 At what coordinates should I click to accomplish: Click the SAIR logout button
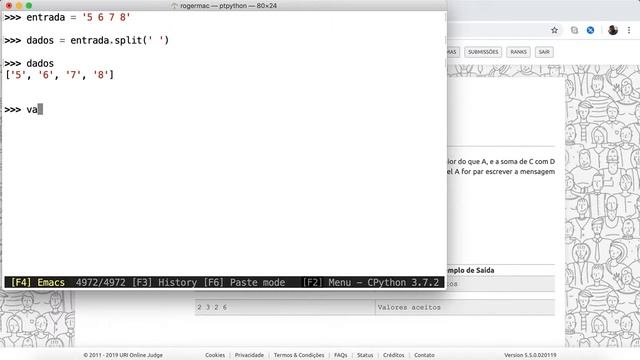pos(544,52)
